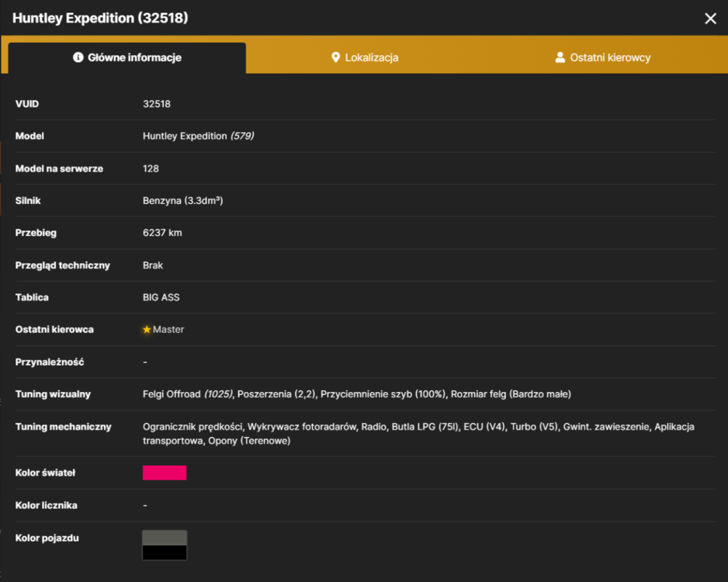Click the person icon beside Ostatni kierowcy
The image size is (728, 582).
[x=560, y=57]
